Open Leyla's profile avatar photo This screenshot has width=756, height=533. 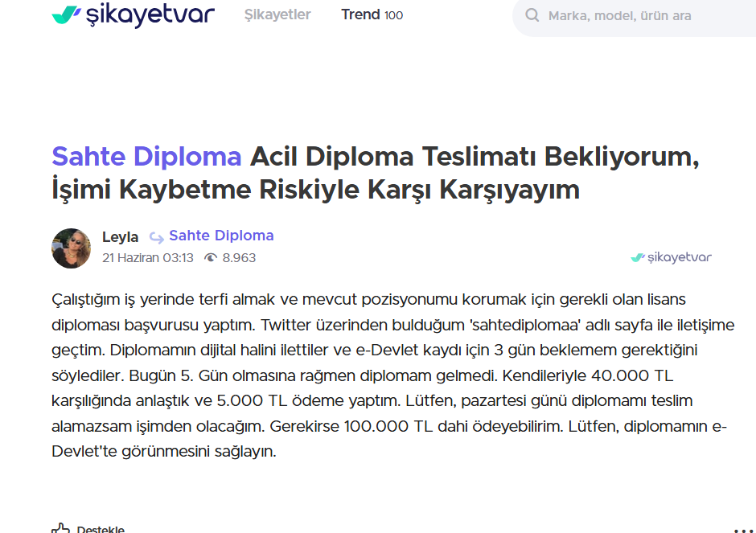tap(72, 248)
